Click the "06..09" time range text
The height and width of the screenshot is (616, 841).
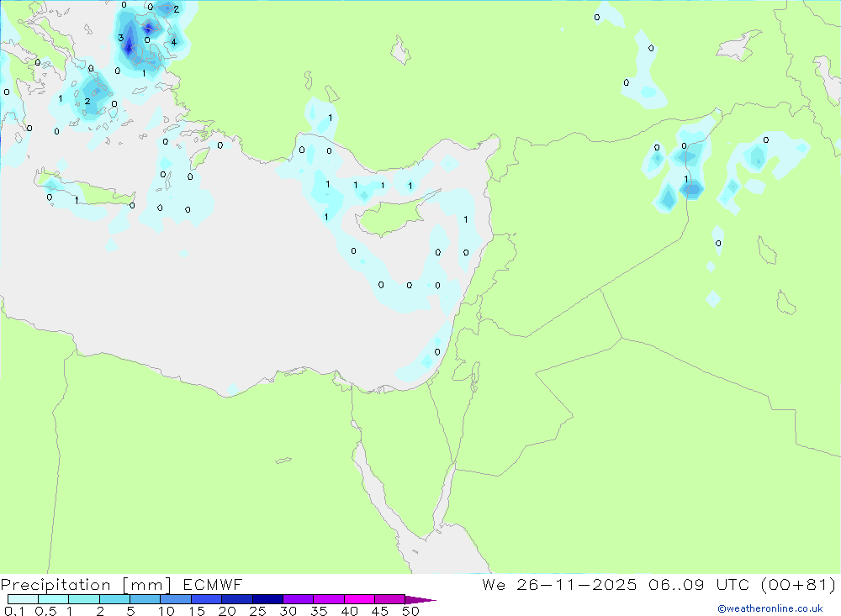(x=676, y=584)
